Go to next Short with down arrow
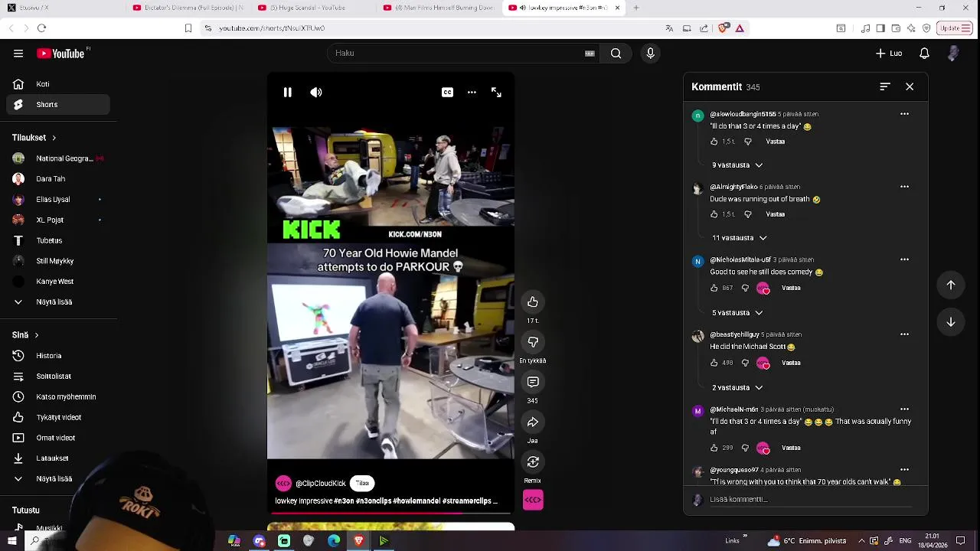 click(951, 322)
